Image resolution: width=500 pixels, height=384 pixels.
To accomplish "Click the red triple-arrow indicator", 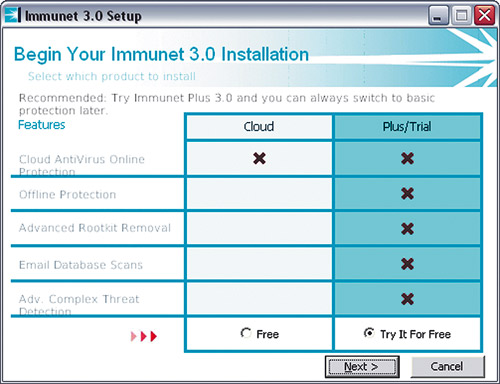I will click(144, 336).
